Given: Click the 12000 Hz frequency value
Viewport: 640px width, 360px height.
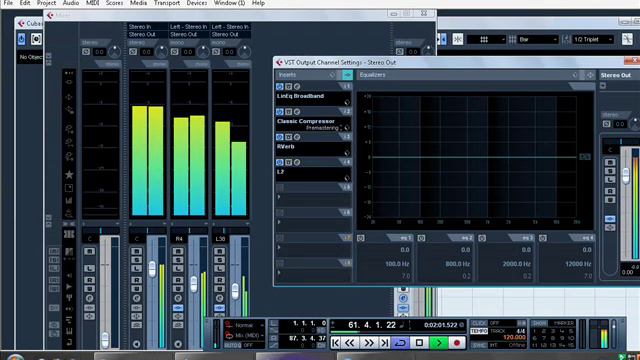Looking at the screenshot, I should tap(578, 264).
